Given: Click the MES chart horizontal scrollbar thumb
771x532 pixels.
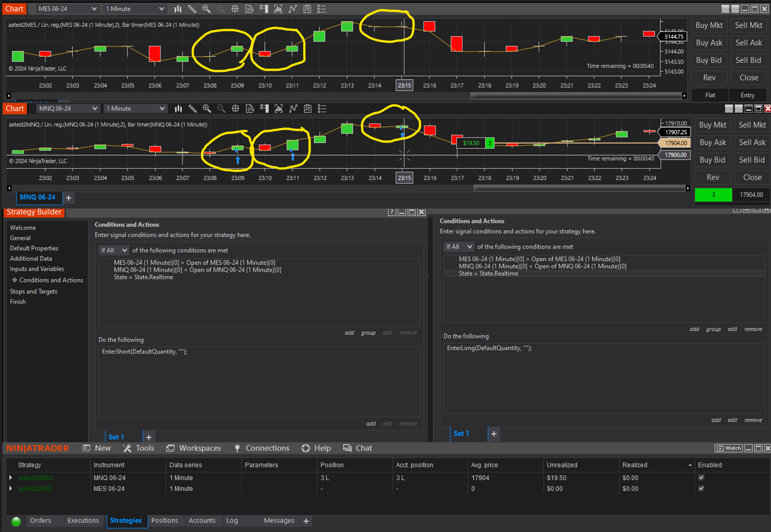Looking at the screenshot, I should 576,96.
